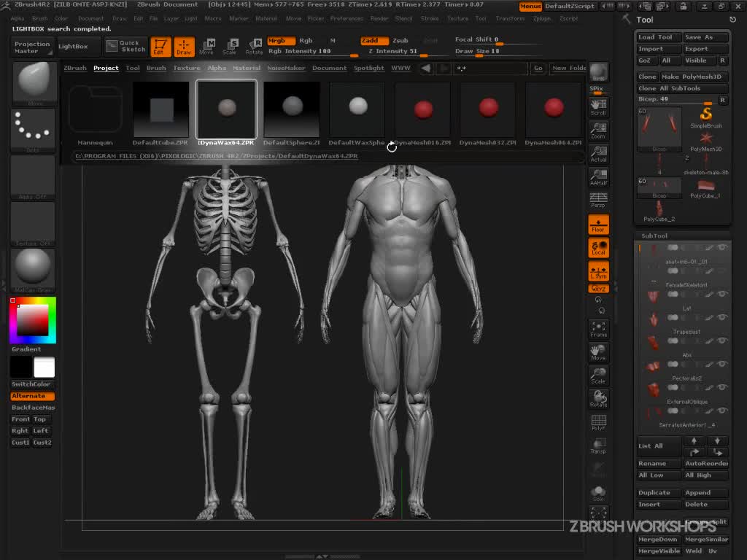Open the Projection Master button
Image resolution: width=747 pixels, height=560 pixels.
(x=32, y=47)
